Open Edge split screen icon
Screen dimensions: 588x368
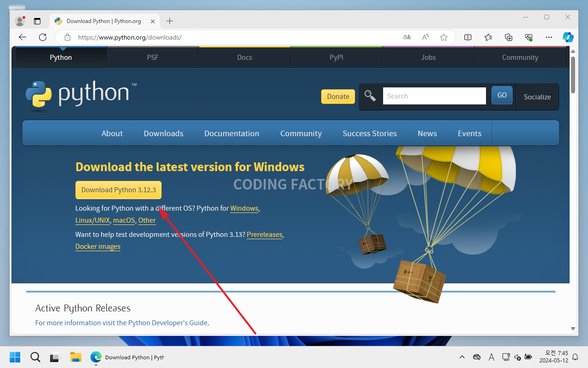pyautogui.click(x=468, y=37)
